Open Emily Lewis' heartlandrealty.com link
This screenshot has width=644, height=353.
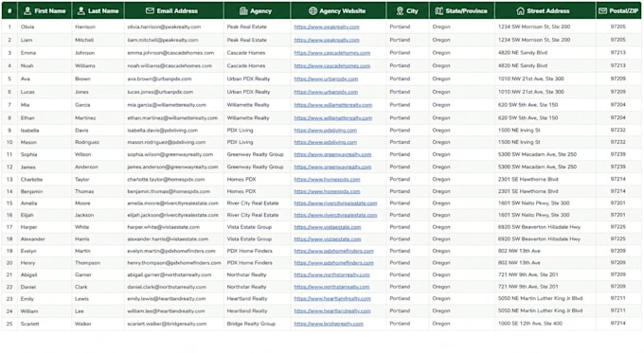click(332, 299)
